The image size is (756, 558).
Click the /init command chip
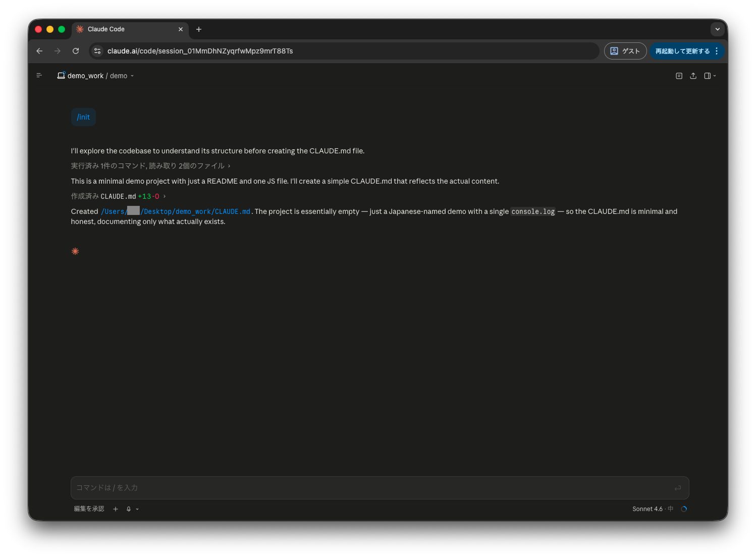[83, 117]
